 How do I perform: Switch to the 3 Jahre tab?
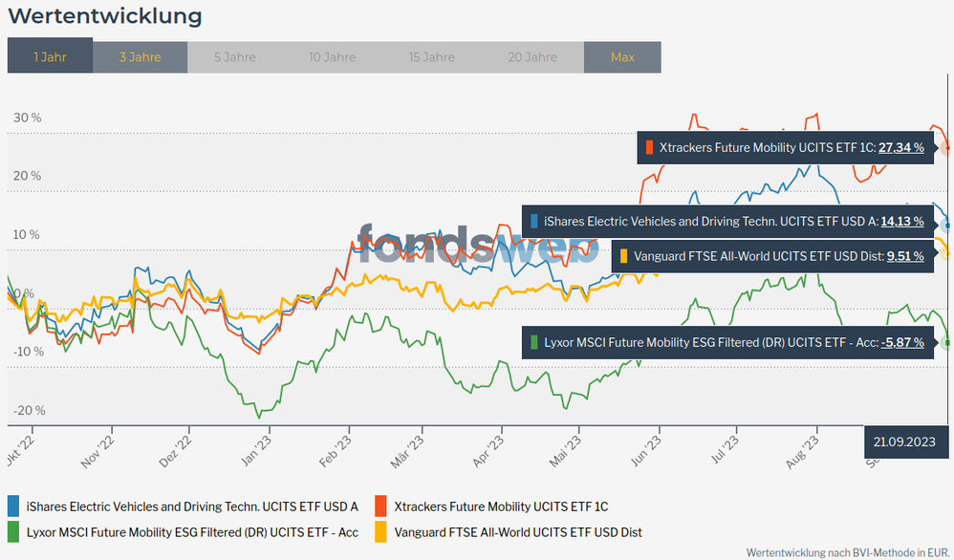pos(140,57)
